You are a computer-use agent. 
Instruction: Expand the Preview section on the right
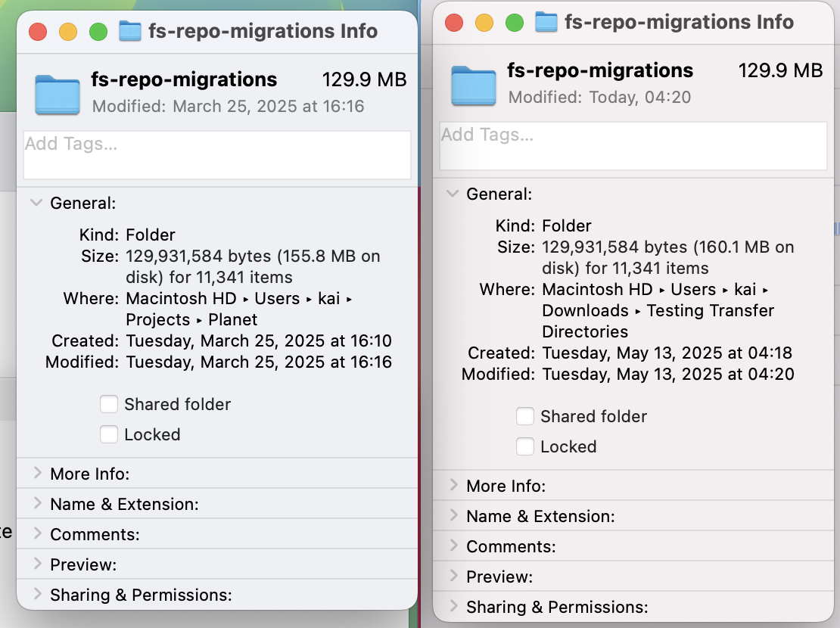tap(453, 577)
